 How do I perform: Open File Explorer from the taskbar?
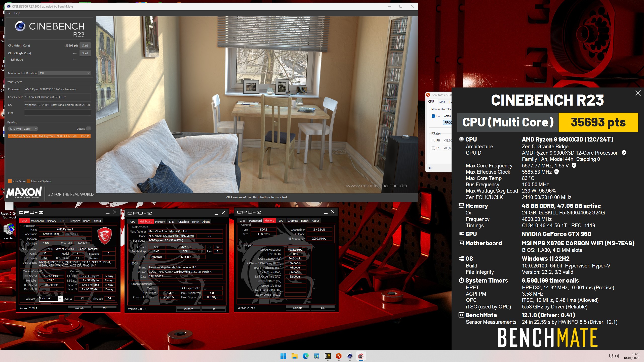(294, 356)
